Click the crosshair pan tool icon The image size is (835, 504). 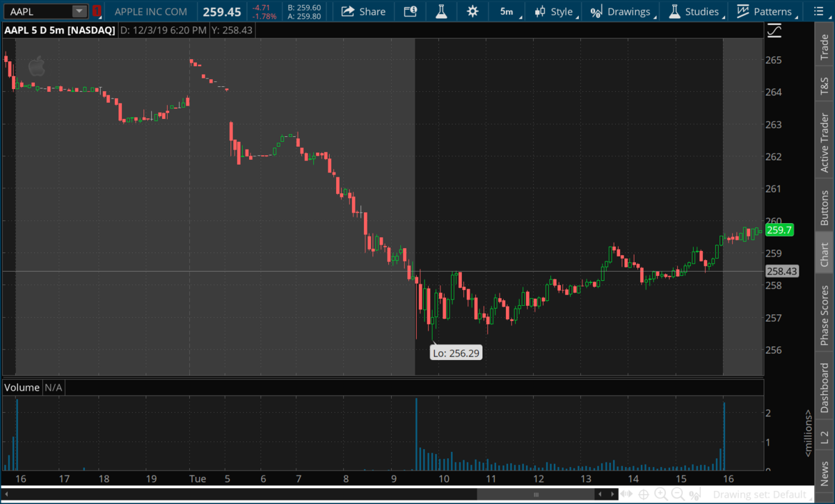(x=644, y=494)
